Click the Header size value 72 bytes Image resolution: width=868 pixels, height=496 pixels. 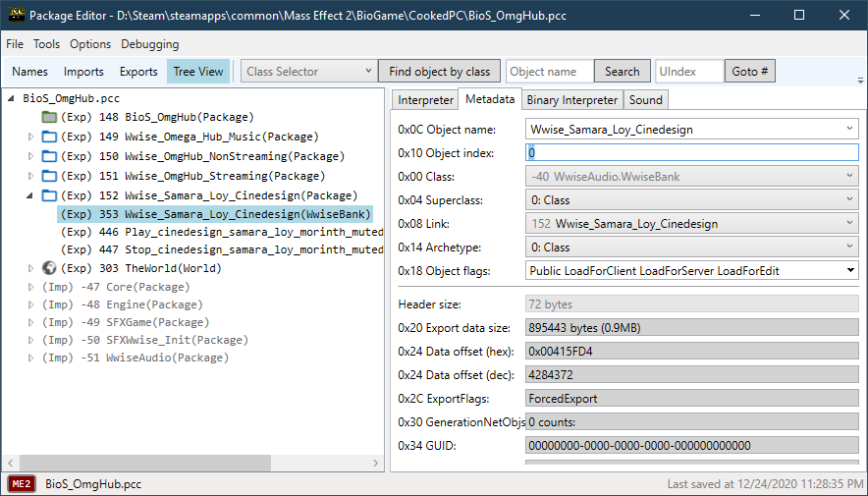click(692, 304)
